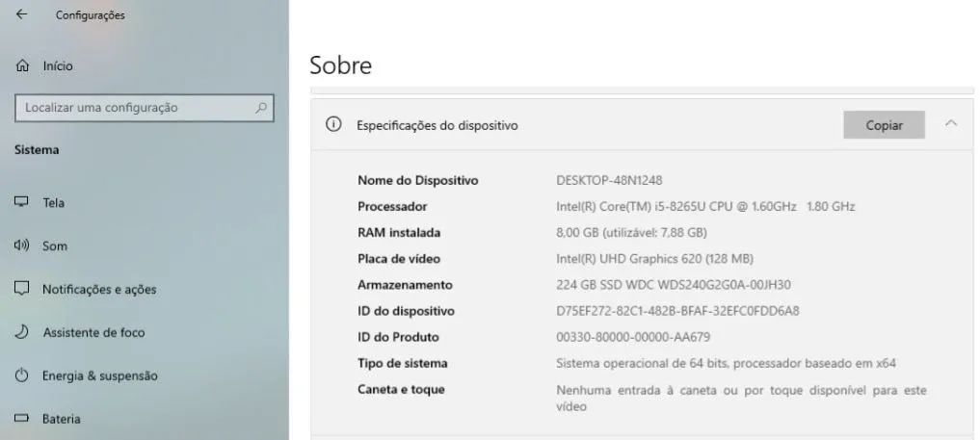Click the Placa de vídeo label
Viewport: 980px width, 440px height.
coord(399,259)
